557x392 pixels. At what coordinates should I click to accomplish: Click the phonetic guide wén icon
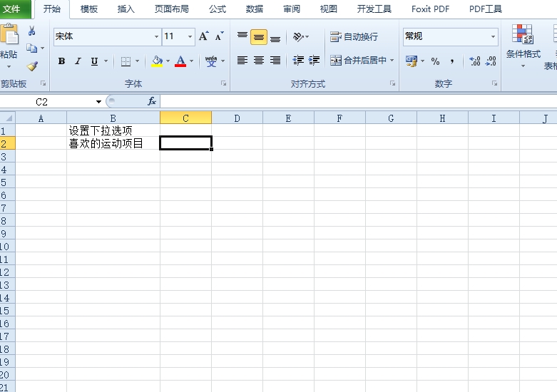coord(211,61)
